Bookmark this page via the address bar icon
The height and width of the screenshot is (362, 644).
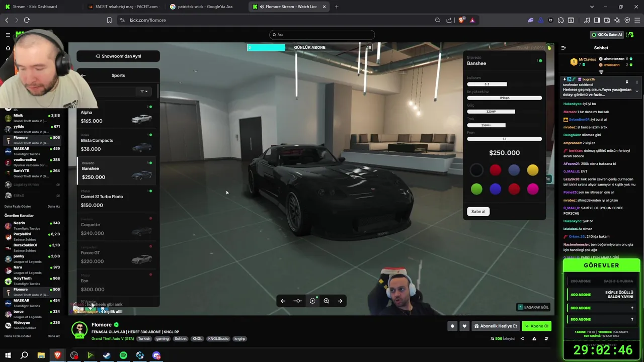109,20
